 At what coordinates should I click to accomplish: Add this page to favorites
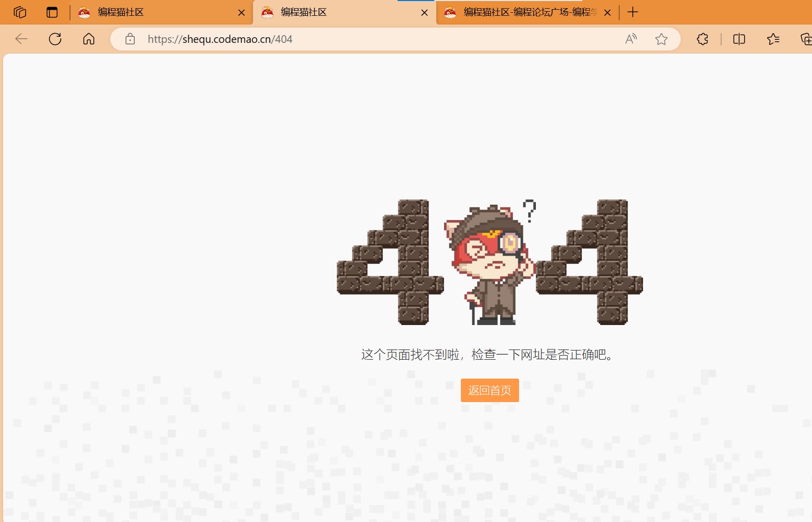coord(661,39)
